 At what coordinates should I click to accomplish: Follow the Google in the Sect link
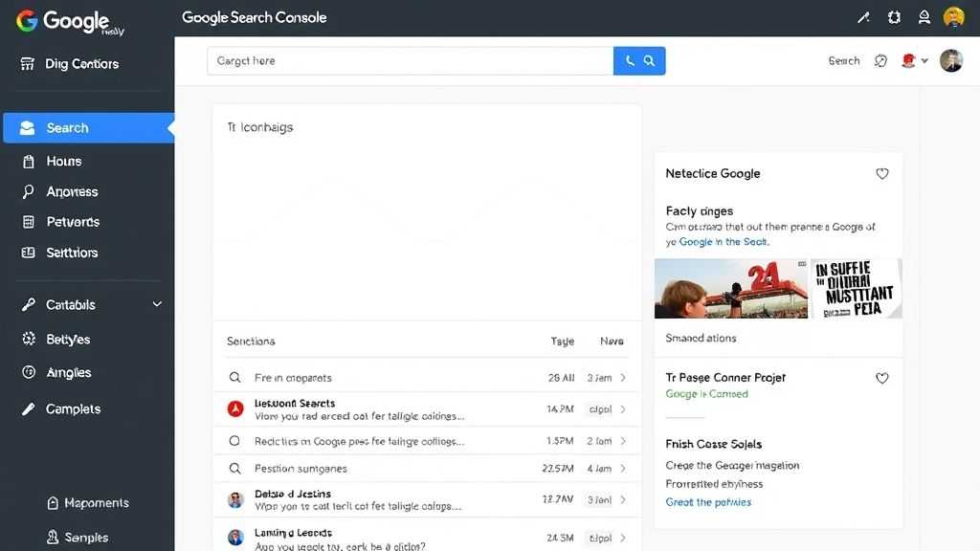tap(724, 242)
